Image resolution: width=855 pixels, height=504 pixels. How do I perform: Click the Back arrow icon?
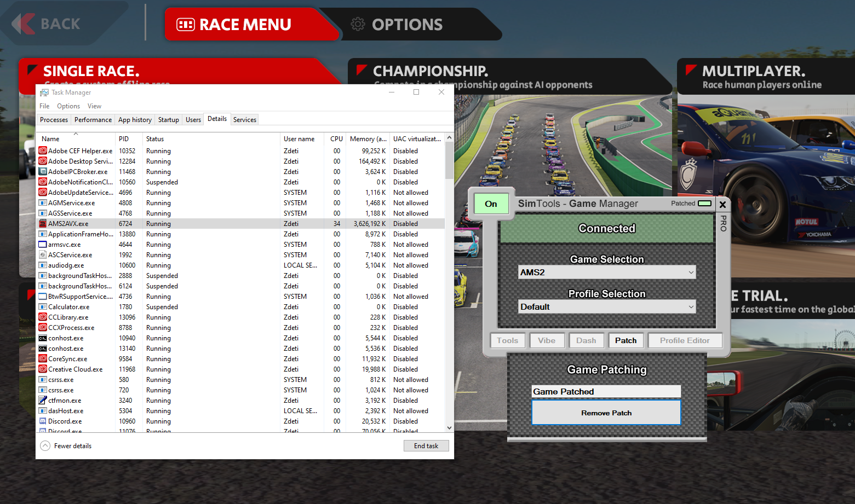(x=23, y=24)
